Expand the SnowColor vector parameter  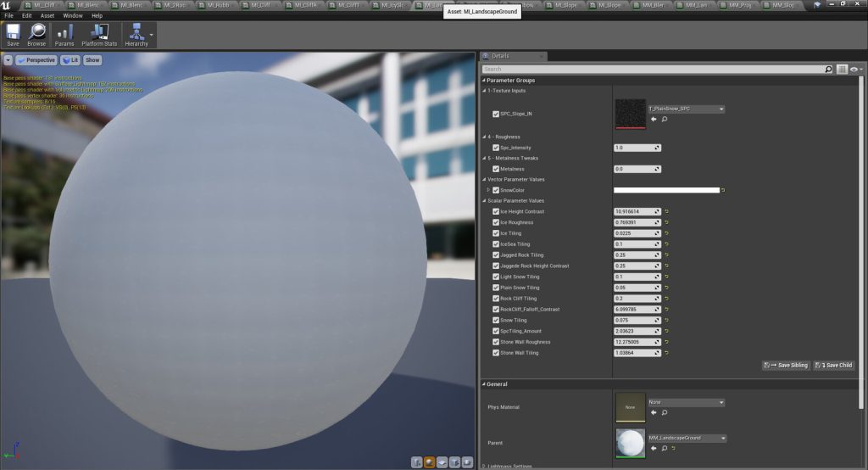(487, 190)
